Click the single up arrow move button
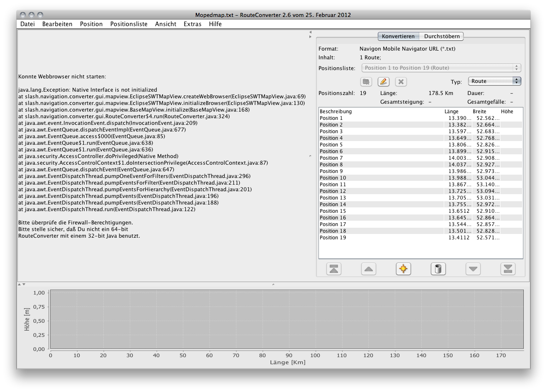 click(x=368, y=269)
